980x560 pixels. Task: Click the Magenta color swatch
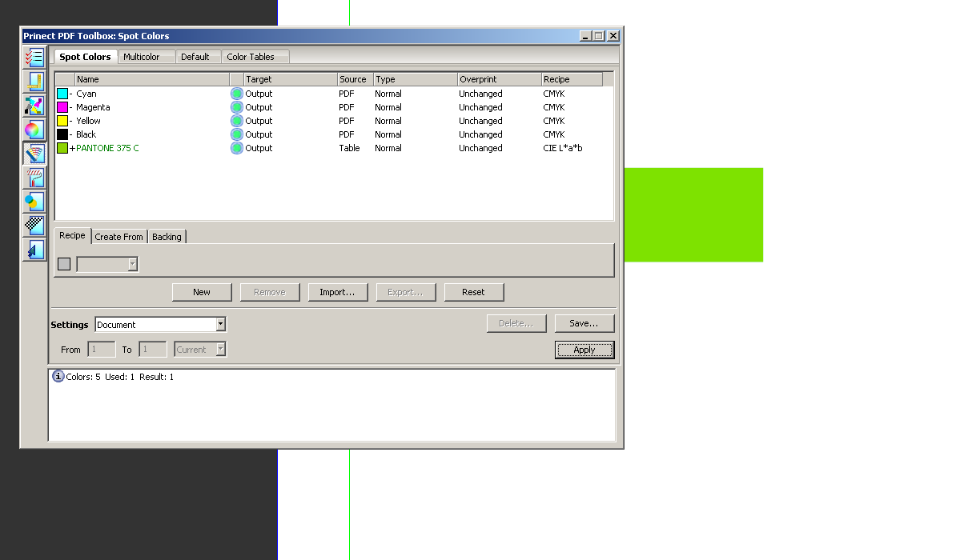62,107
